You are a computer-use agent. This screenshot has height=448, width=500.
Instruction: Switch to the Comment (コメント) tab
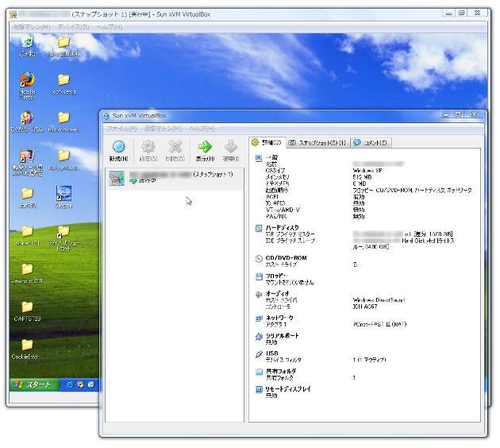(x=371, y=143)
